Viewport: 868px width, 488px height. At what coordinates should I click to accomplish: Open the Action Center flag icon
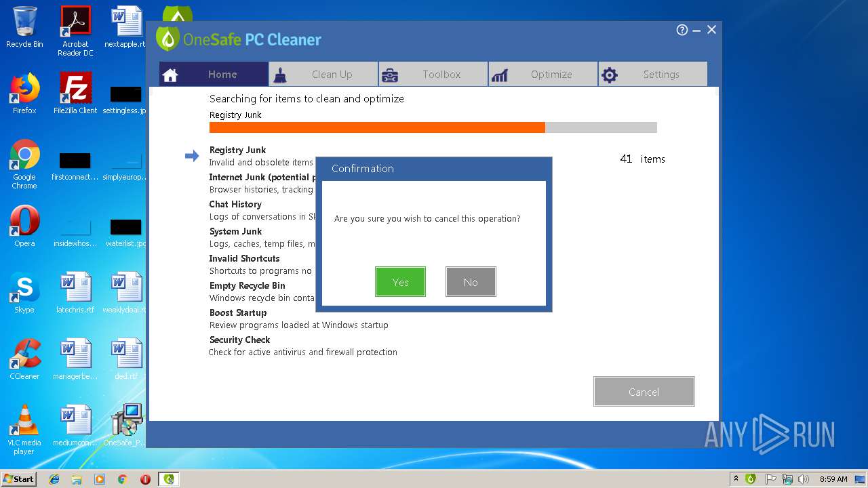pyautogui.click(x=771, y=479)
